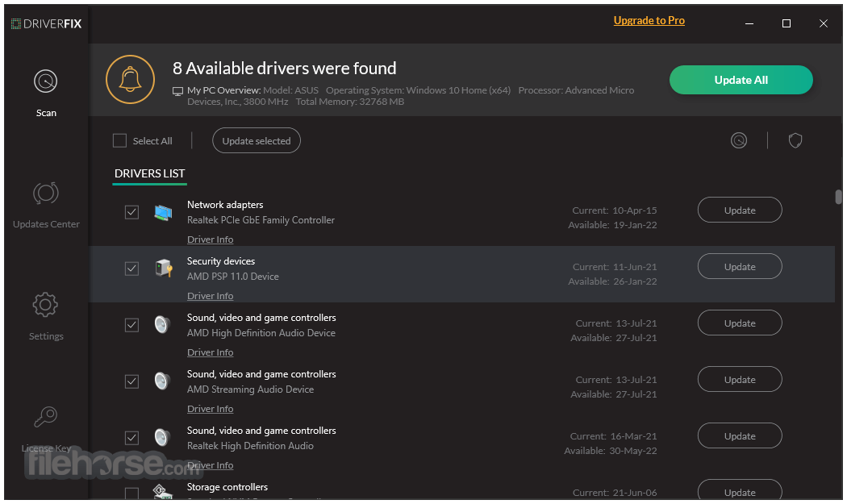Open the License Key section
847x504 pixels.
click(46, 430)
